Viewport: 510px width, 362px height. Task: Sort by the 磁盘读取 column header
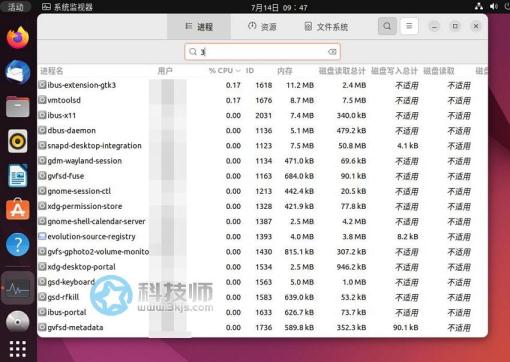[439, 71]
